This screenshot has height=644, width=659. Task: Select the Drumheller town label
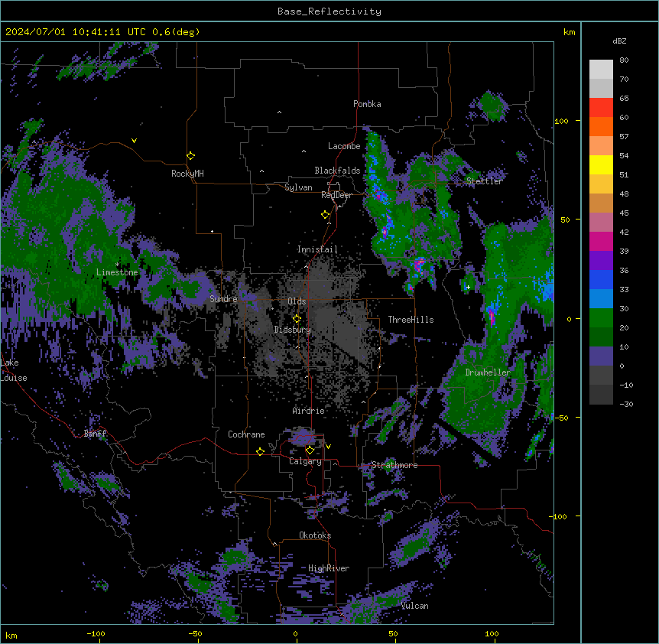[488, 372]
